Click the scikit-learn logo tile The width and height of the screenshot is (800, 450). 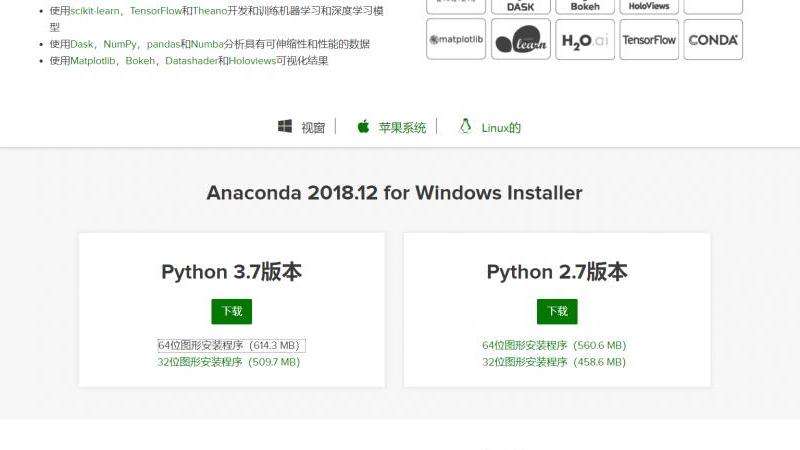coord(521,39)
